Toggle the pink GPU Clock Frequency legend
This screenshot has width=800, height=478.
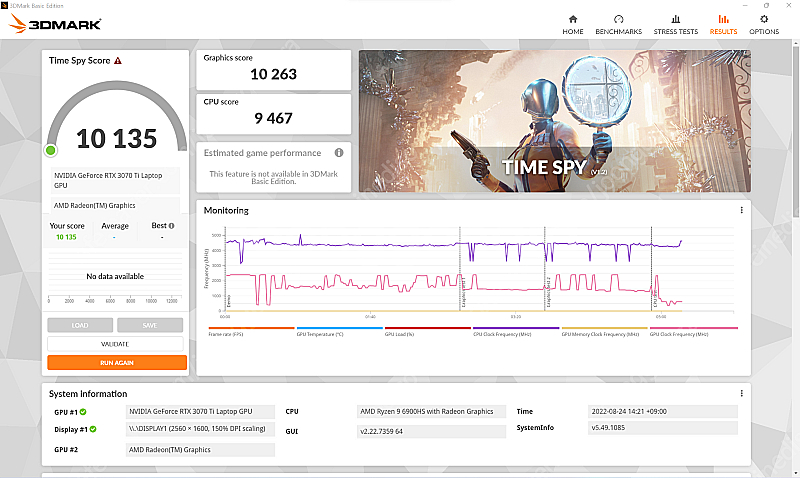tap(693, 332)
